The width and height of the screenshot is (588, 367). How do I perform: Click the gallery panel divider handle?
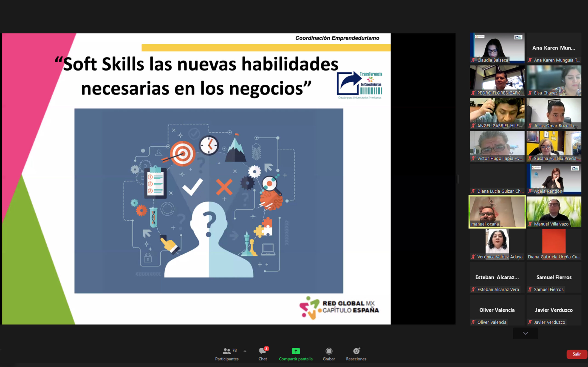point(458,179)
